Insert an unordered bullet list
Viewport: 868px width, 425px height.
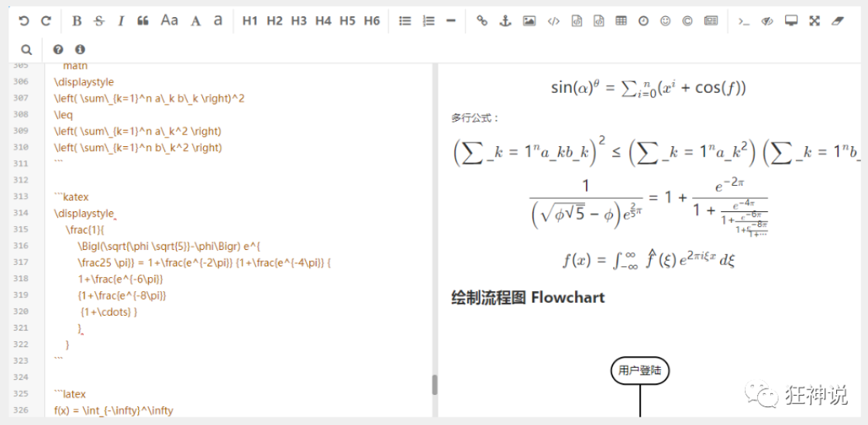click(x=405, y=21)
